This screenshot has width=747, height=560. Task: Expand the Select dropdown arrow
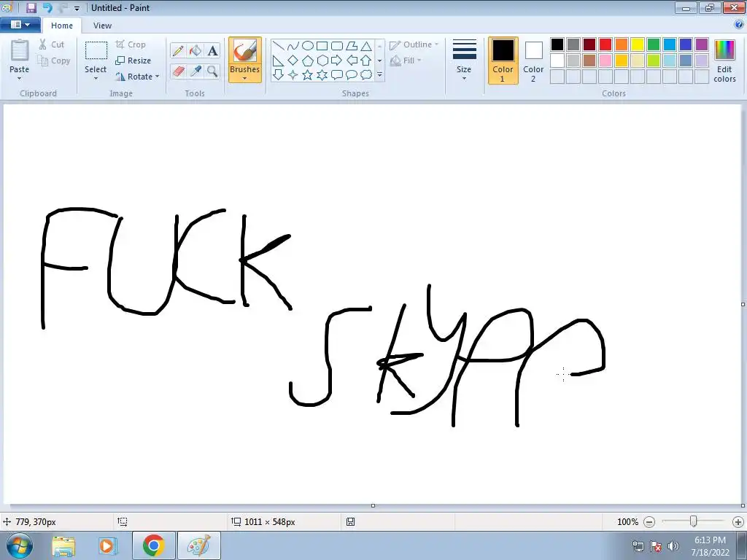click(x=96, y=79)
